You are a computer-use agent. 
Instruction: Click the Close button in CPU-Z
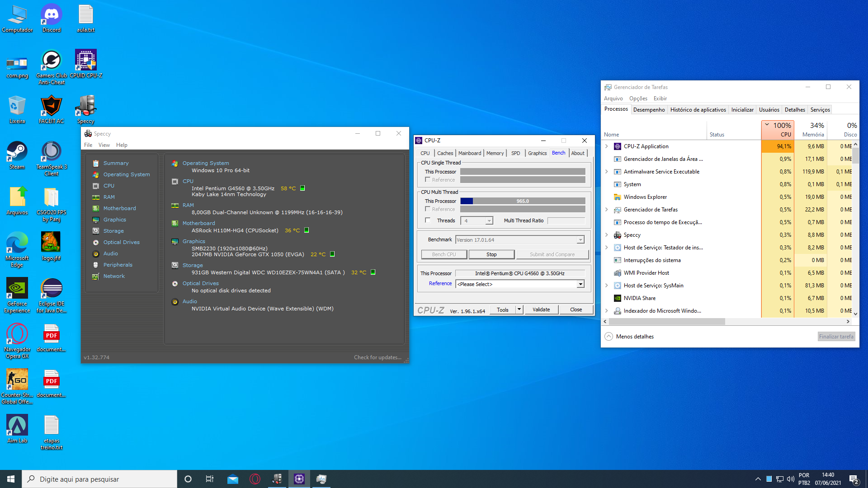[x=576, y=310]
